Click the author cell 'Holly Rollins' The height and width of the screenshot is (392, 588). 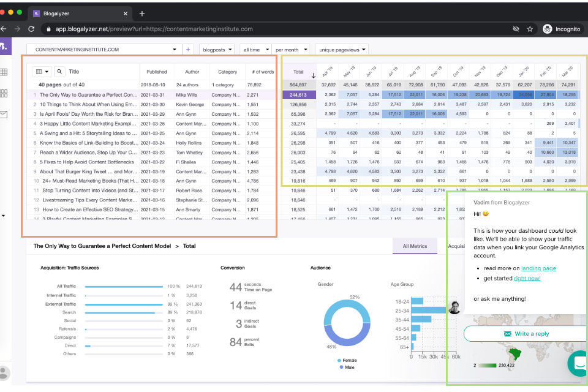click(189, 143)
